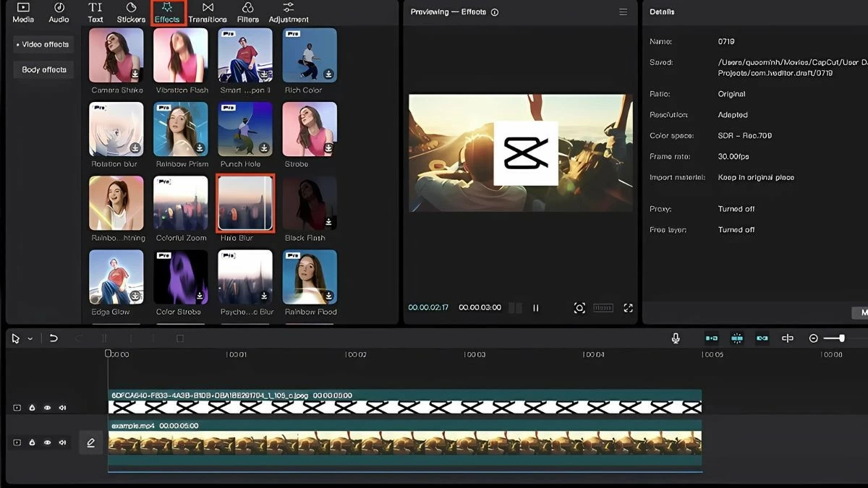Open the Media tab
Image resolution: width=868 pixels, height=488 pixels.
(x=22, y=12)
